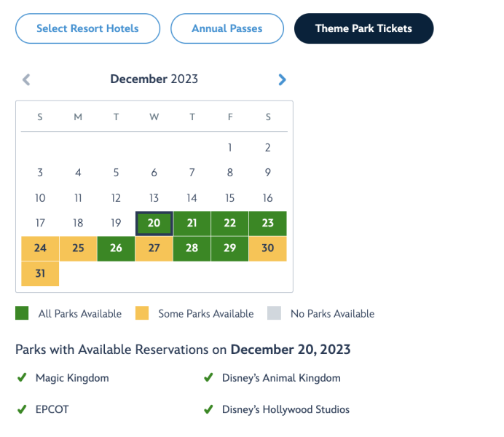Click December 29 on the calendar

[x=230, y=248]
